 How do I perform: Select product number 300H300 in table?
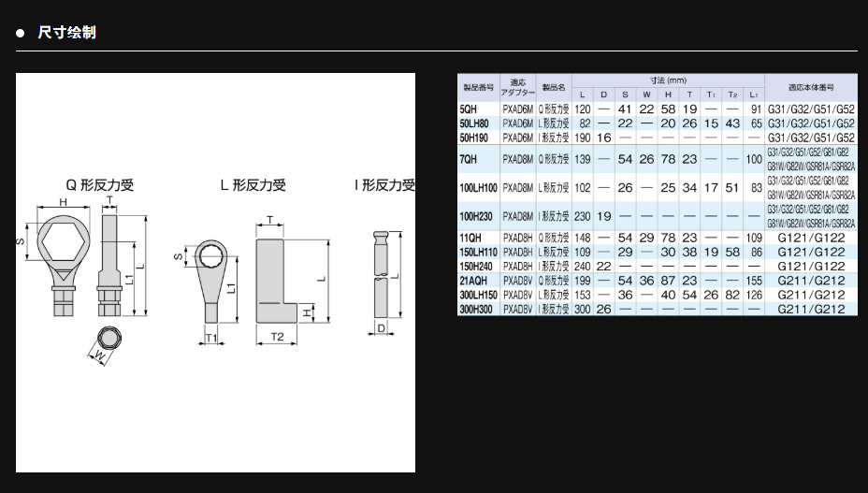(x=477, y=309)
